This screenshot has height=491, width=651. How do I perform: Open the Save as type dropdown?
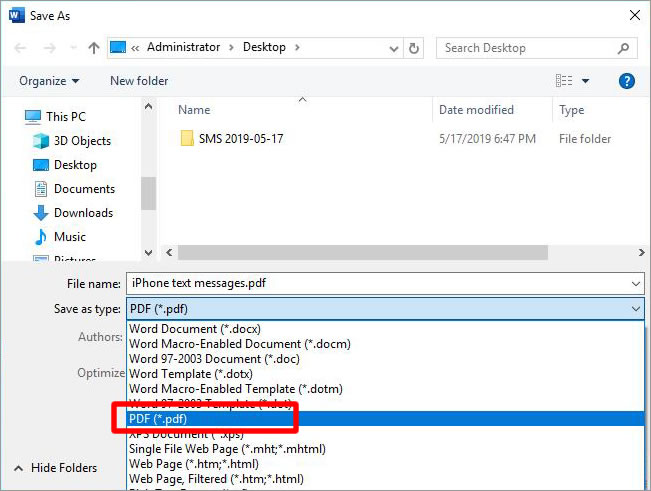(x=384, y=310)
